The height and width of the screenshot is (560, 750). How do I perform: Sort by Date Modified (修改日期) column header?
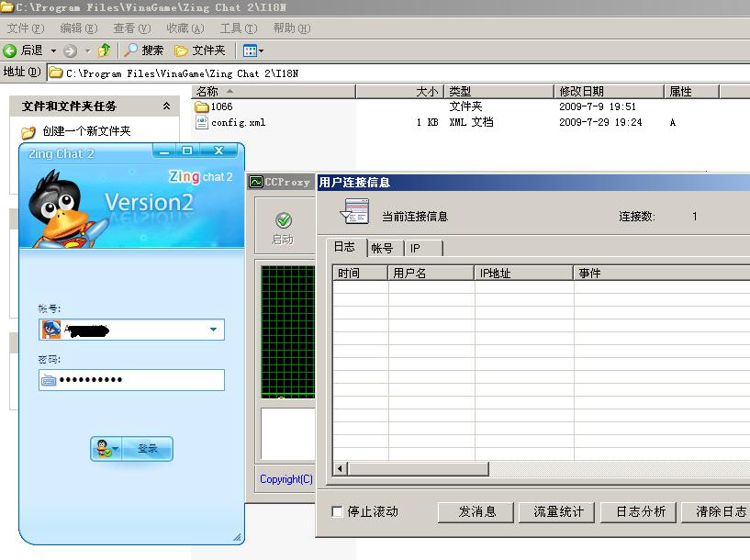(x=610, y=91)
